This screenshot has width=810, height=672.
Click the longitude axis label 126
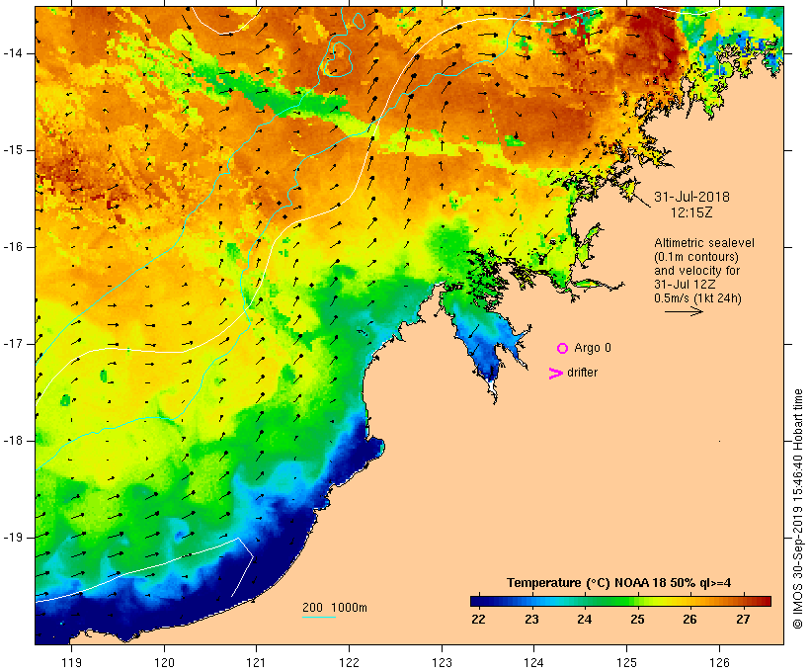coord(719,662)
